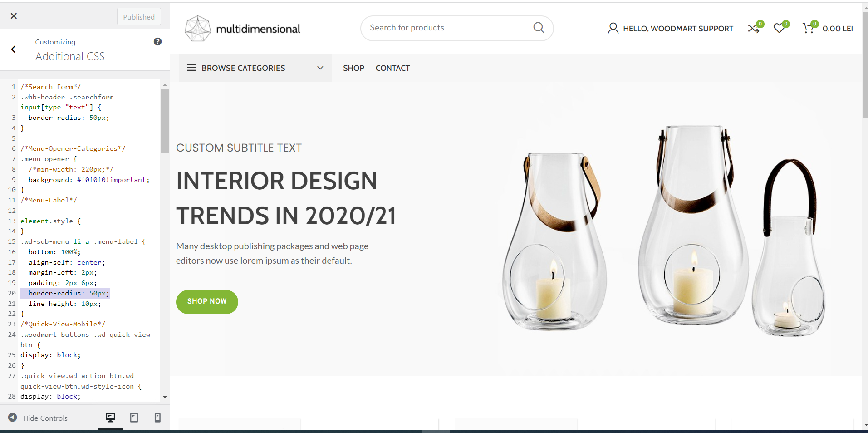Open the wishlist heart icon
The height and width of the screenshot is (433, 868).
coord(779,29)
